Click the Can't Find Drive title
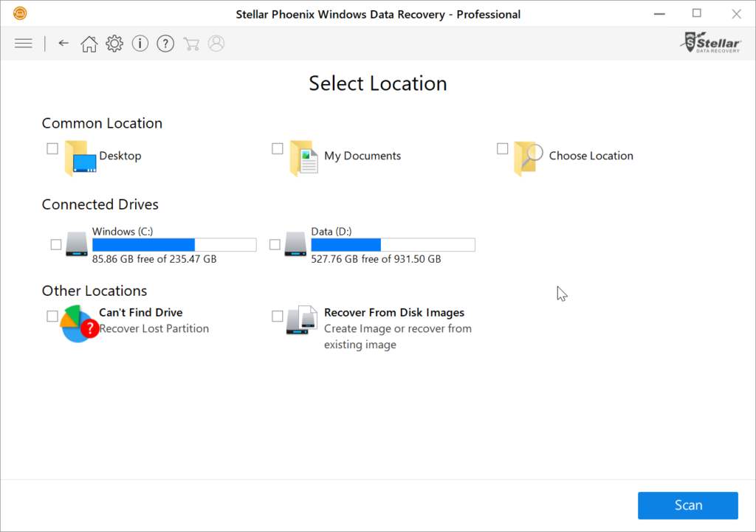 141,312
